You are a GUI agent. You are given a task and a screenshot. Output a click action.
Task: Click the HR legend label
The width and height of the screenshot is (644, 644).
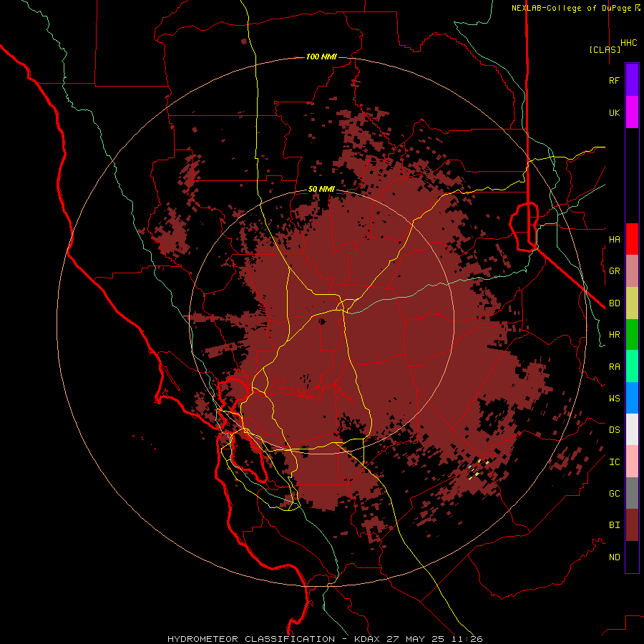click(x=614, y=335)
